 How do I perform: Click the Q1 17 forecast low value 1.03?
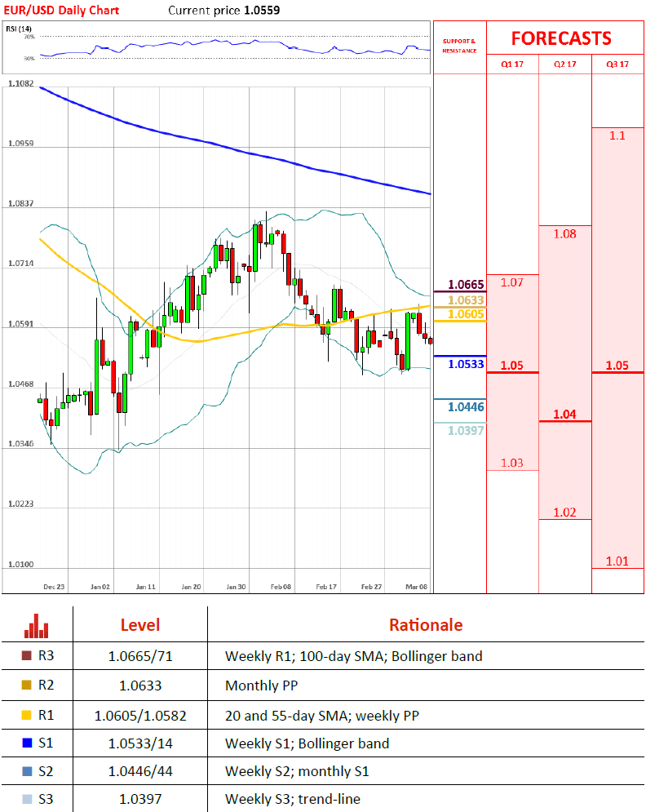[512, 463]
